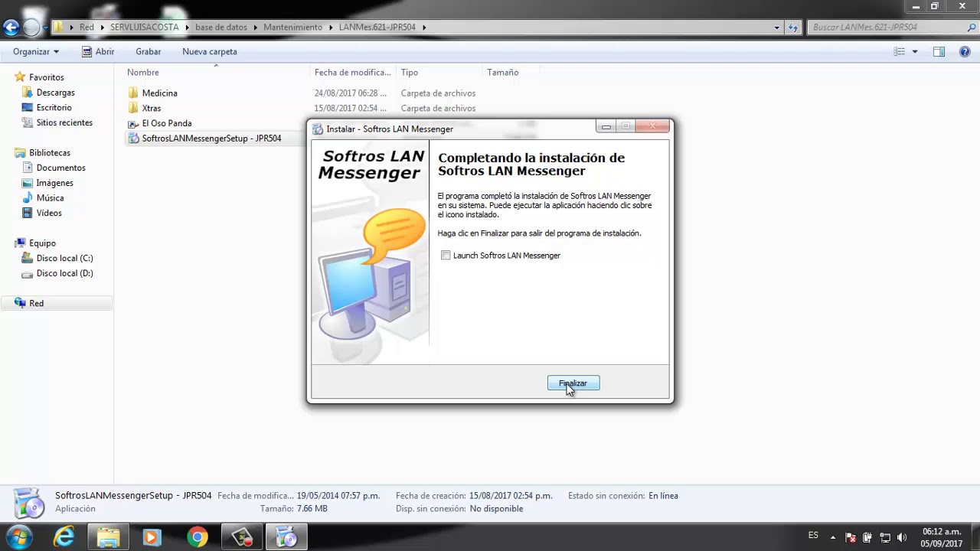Open Favoritos in navigation pane

point(47,77)
